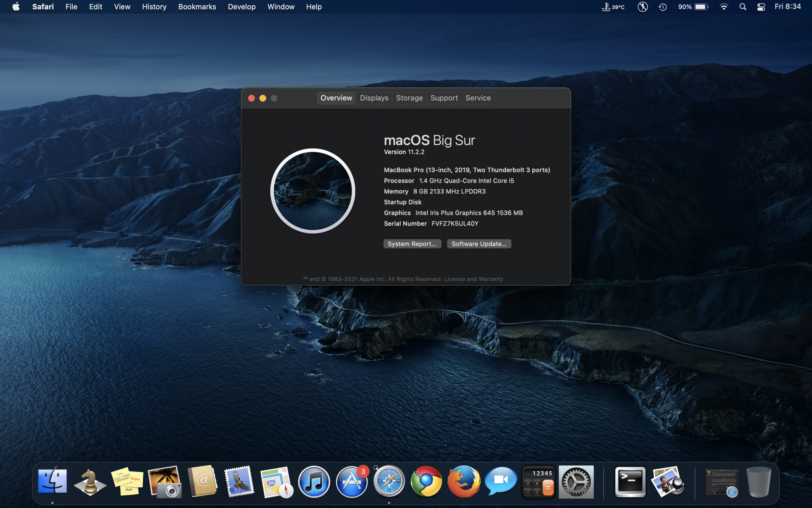Select serial number FVFZ7K5UL40Y
Image resolution: width=812 pixels, height=508 pixels.
click(455, 224)
